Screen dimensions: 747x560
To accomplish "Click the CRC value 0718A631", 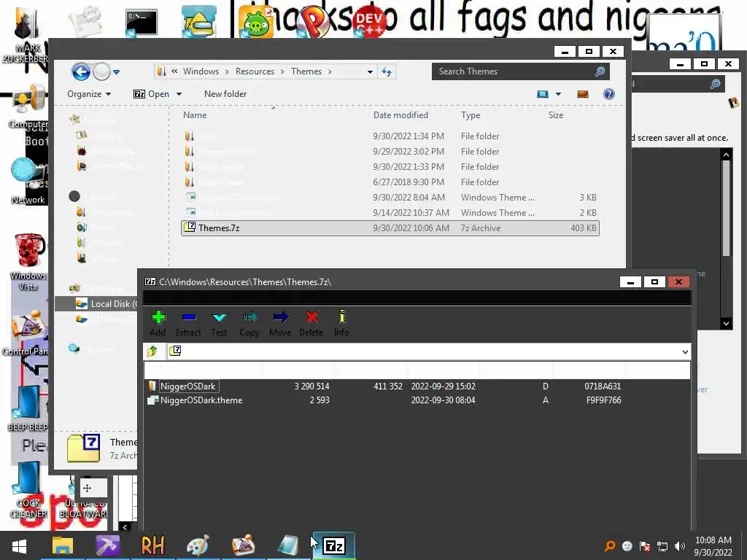I will [x=603, y=386].
